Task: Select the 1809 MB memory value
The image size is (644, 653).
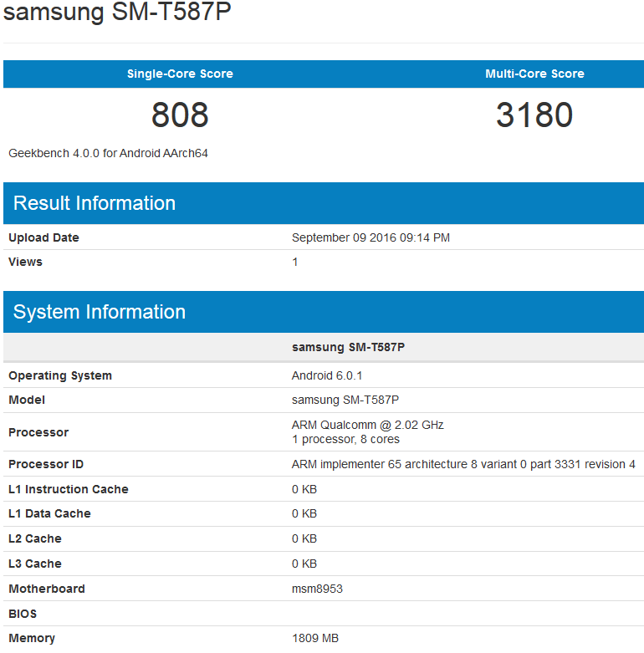Action: coord(315,638)
